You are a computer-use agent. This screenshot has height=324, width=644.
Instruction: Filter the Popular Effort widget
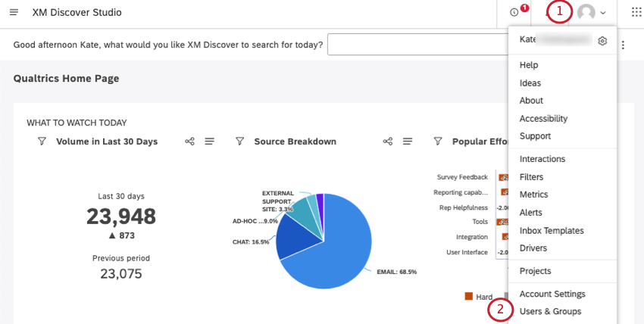coord(438,142)
